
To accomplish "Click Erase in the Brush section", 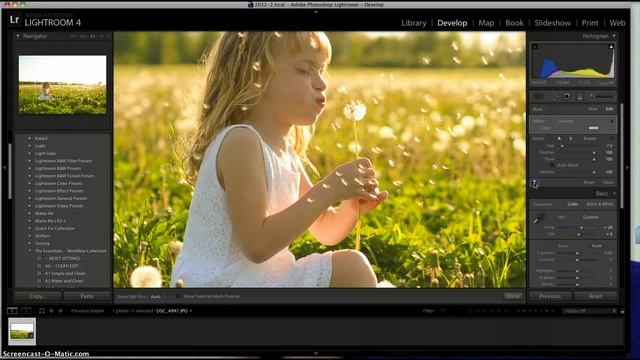I will pos(589,139).
